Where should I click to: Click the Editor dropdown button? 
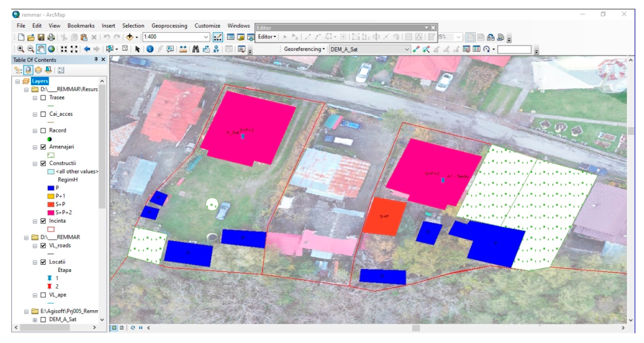[x=267, y=37]
